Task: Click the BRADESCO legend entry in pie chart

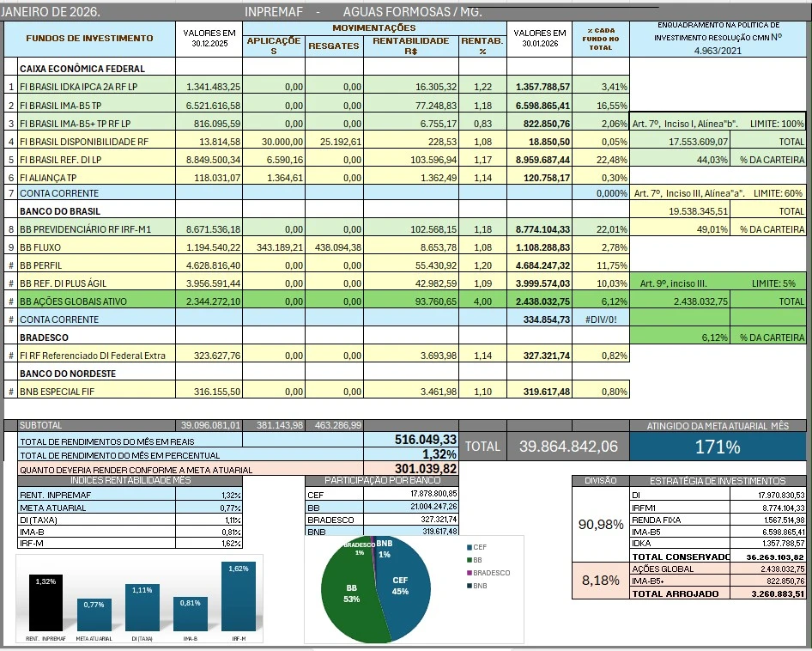Action: 491,573
